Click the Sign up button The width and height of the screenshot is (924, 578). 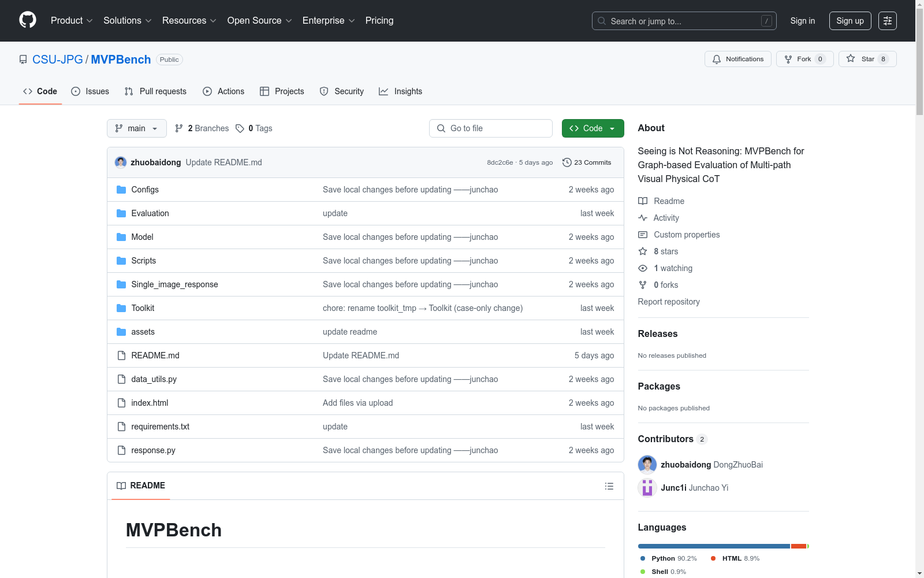(850, 21)
